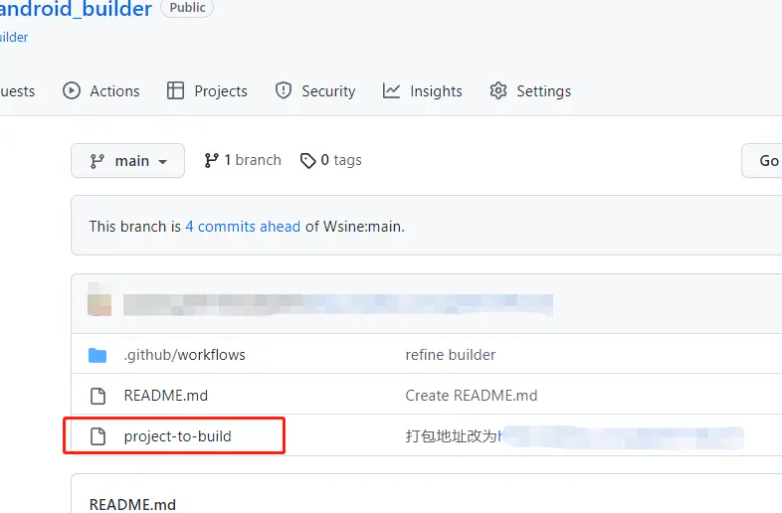Click the Insights graph icon

[391, 91]
